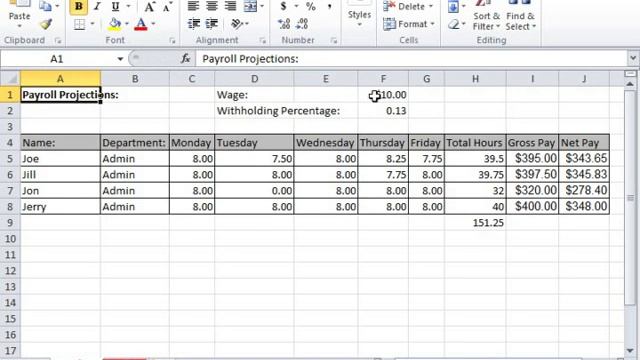Click the Select All corner button
640x360 pixels.
(x=10, y=78)
